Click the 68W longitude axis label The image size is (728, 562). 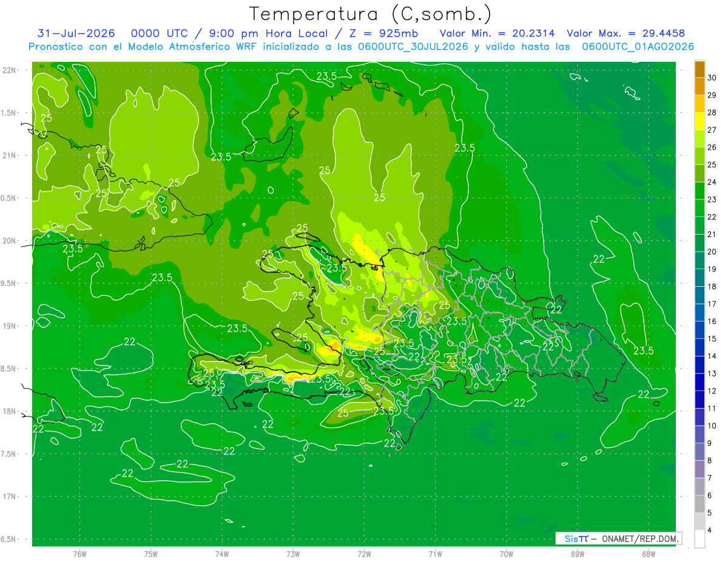pyautogui.click(x=648, y=554)
